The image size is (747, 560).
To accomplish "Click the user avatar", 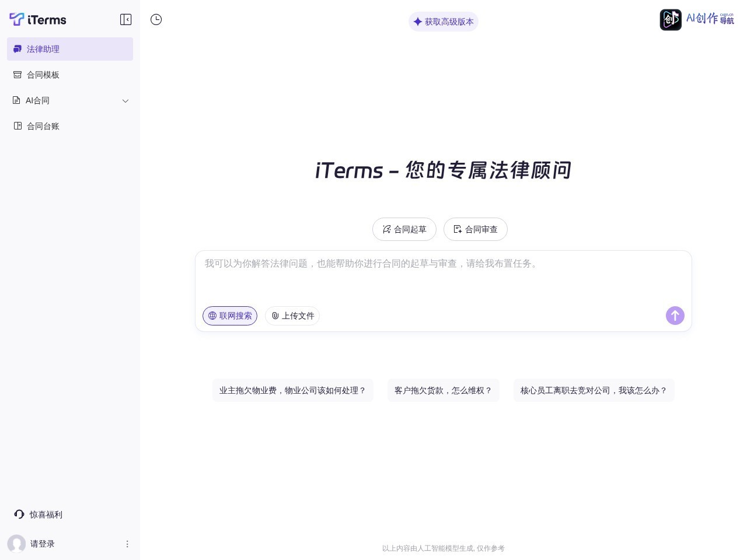I will [x=16, y=544].
